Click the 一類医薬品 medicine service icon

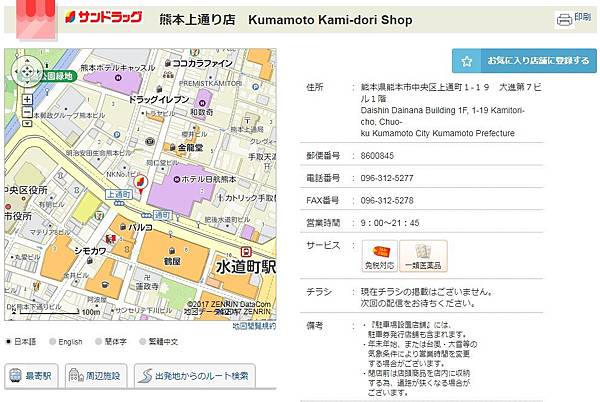[423, 256]
